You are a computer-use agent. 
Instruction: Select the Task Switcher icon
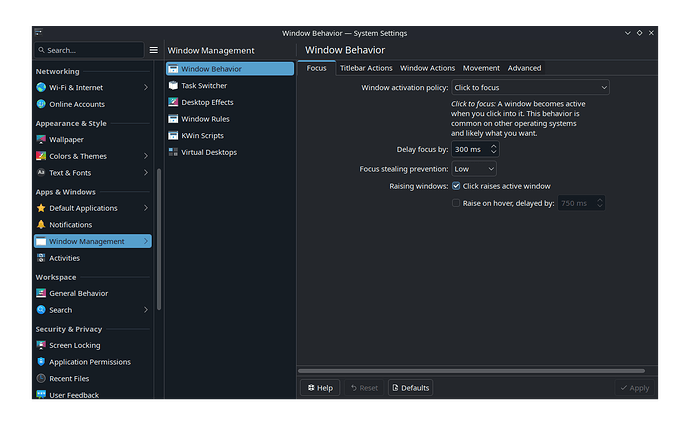click(173, 86)
